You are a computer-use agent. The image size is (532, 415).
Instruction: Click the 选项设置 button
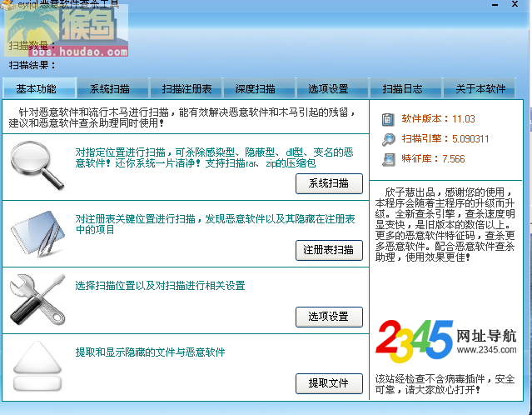pos(329,317)
